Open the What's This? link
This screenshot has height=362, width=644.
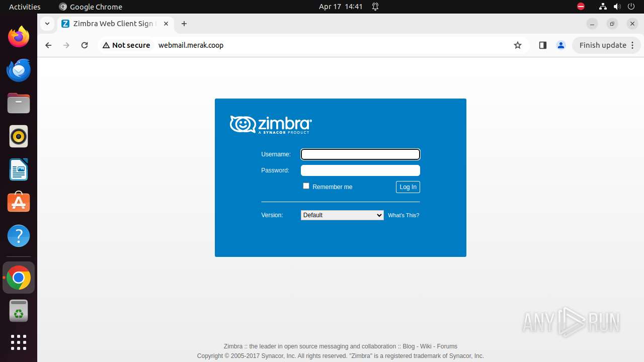pos(404,215)
